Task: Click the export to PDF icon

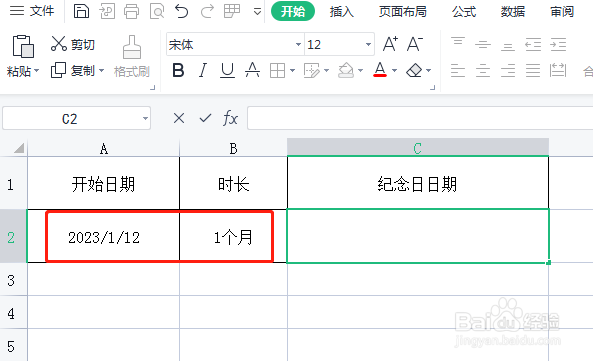Action: point(107,11)
